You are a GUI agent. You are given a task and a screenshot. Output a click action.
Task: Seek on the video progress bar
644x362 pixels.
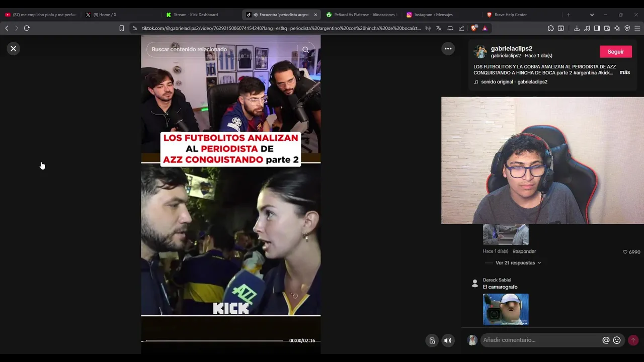[214, 341]
